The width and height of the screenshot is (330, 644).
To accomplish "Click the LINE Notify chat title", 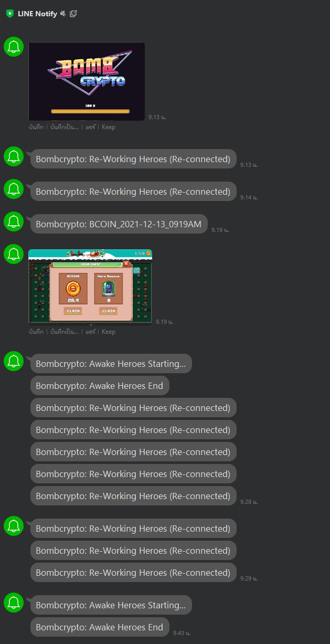I will click(37, 14).
